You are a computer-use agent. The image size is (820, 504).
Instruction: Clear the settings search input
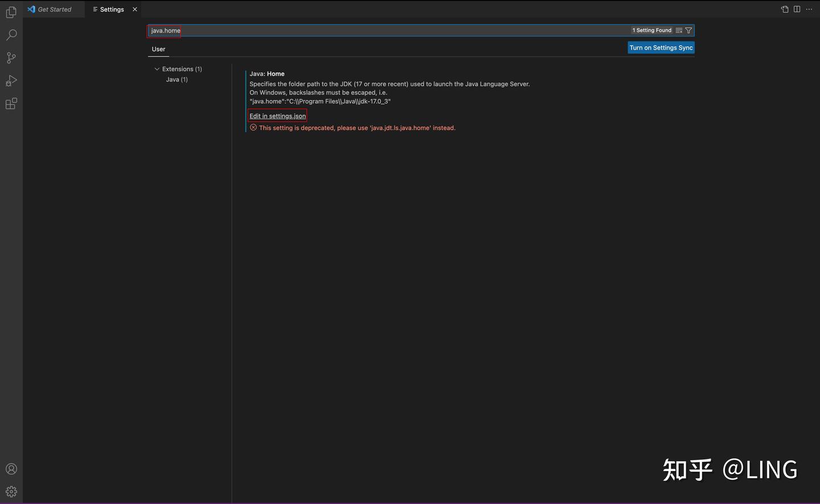point(679,31)
